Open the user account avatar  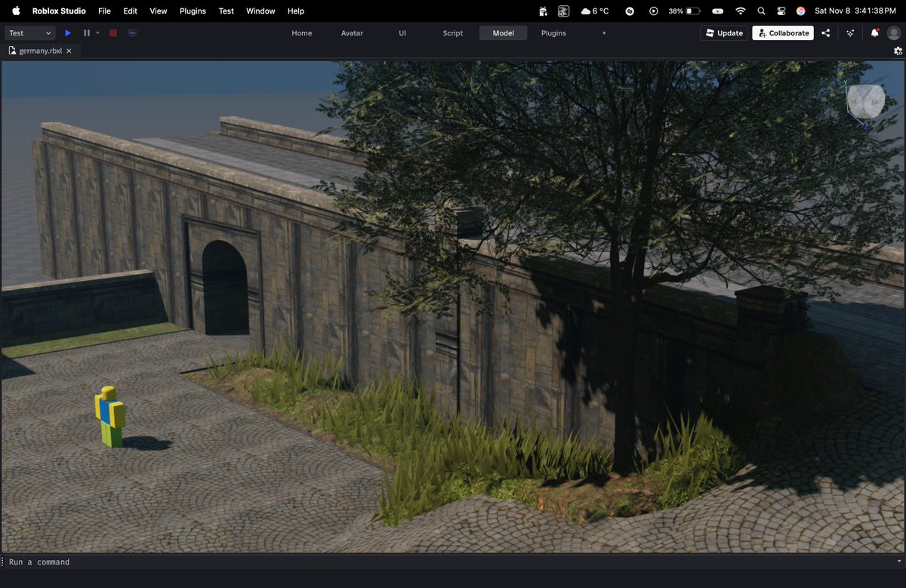[894, 33]
